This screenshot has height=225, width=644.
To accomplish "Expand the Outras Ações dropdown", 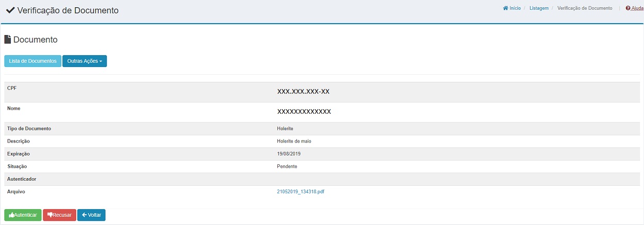I will [85, 61].
